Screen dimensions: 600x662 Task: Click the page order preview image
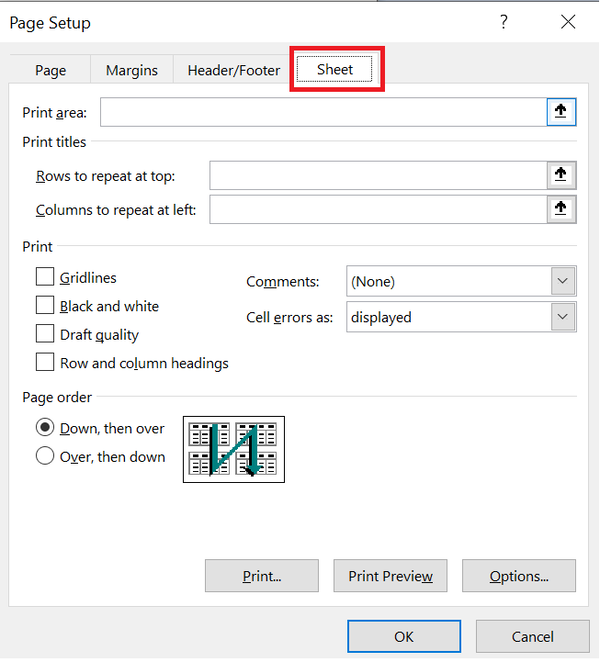233,449
